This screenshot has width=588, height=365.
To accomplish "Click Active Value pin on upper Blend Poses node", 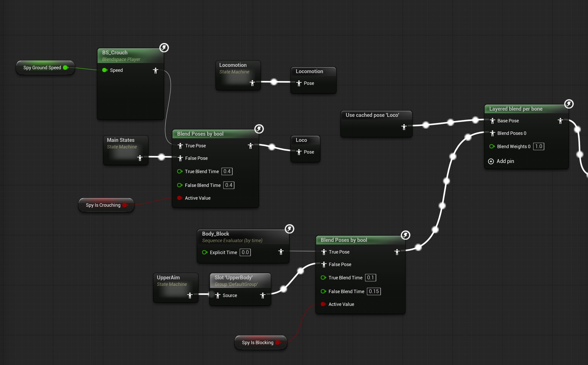I will click(x=179, y=198).
